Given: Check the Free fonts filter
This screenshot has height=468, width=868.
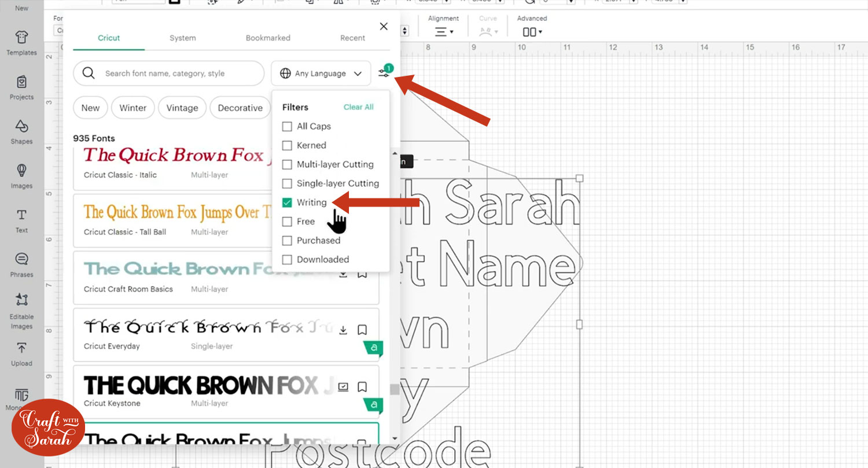Looking at the screenshot, I should click(x=287, y=222).
